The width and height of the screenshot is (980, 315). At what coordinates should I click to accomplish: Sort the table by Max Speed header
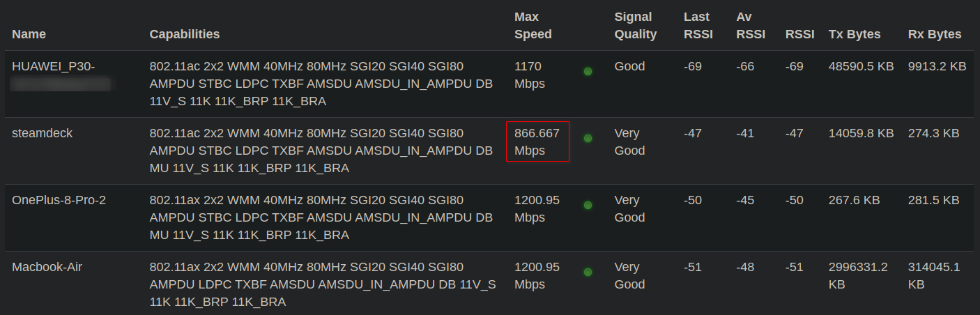point(533,25)
